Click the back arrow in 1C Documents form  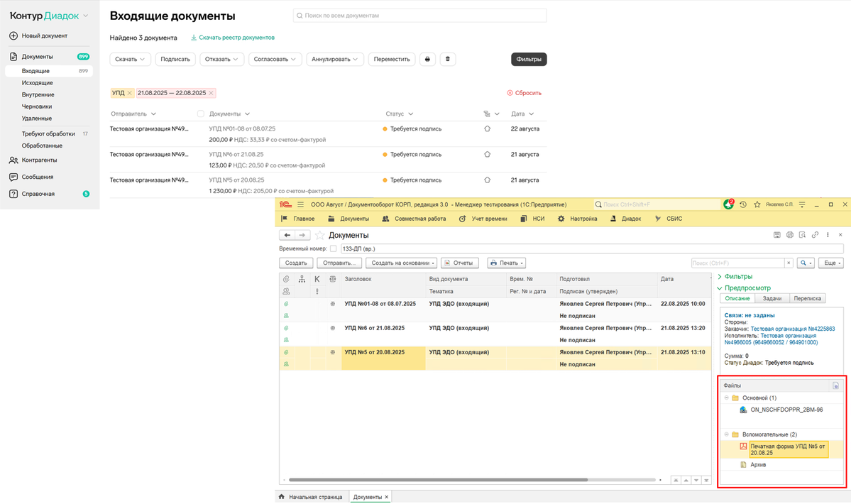287,235
